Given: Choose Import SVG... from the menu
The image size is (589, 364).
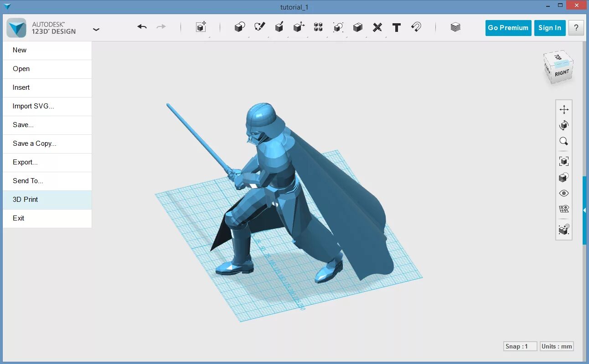Looking at the screenshot, I should click(x=47, y=107).
